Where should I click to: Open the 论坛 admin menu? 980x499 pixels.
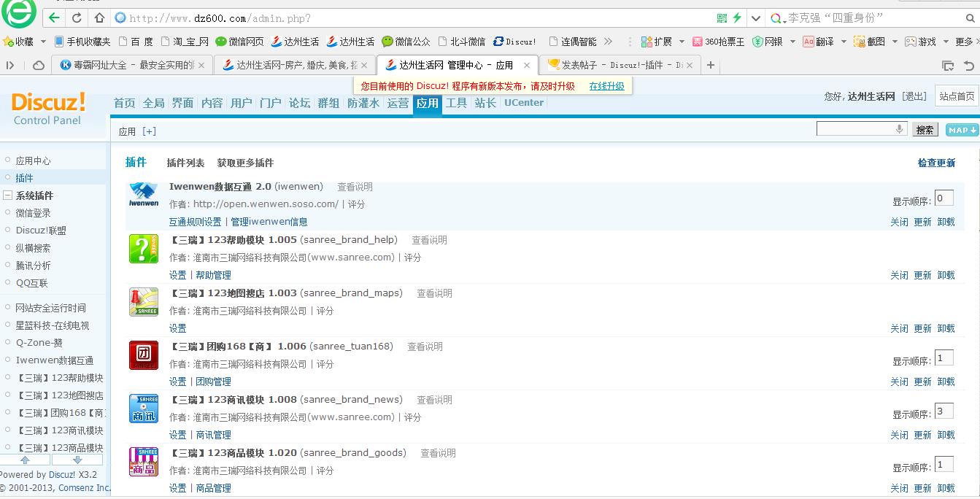[x=299, y=103]
